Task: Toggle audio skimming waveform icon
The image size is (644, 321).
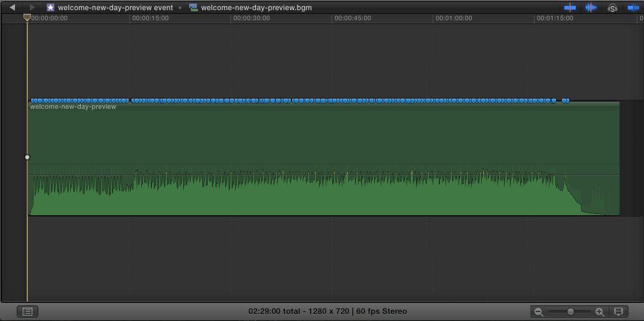Action: (591, 7)
